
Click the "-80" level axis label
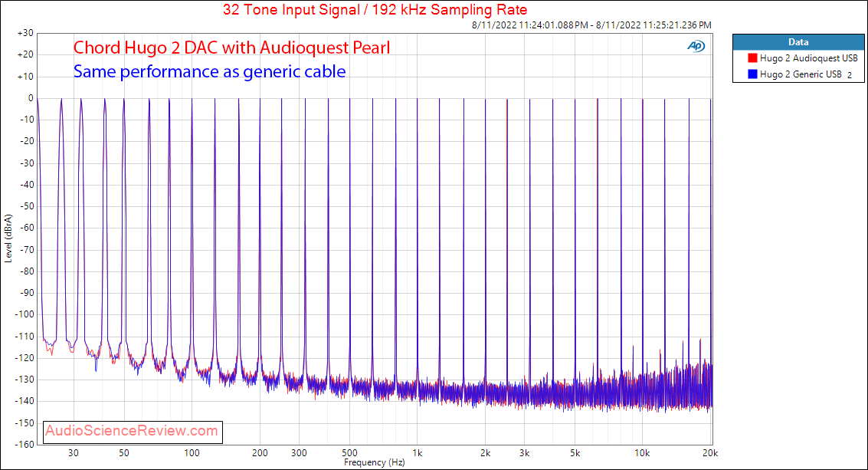click(27, 271)
